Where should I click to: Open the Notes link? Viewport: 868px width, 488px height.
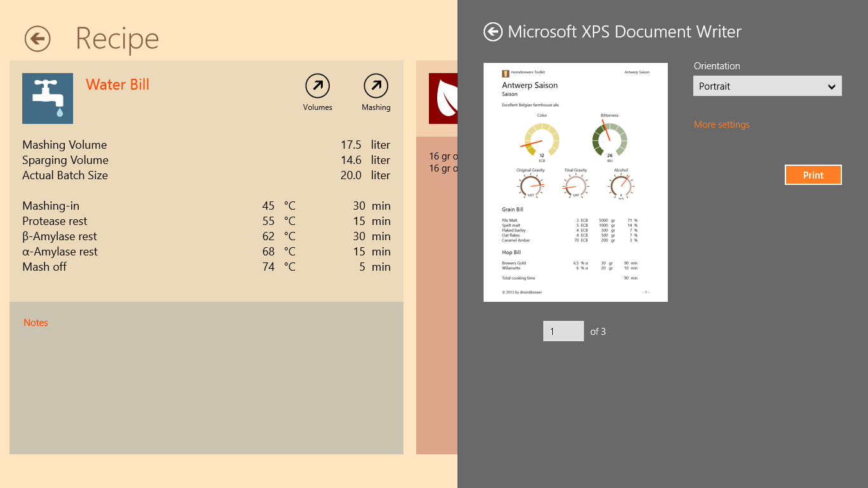[36, 323]
